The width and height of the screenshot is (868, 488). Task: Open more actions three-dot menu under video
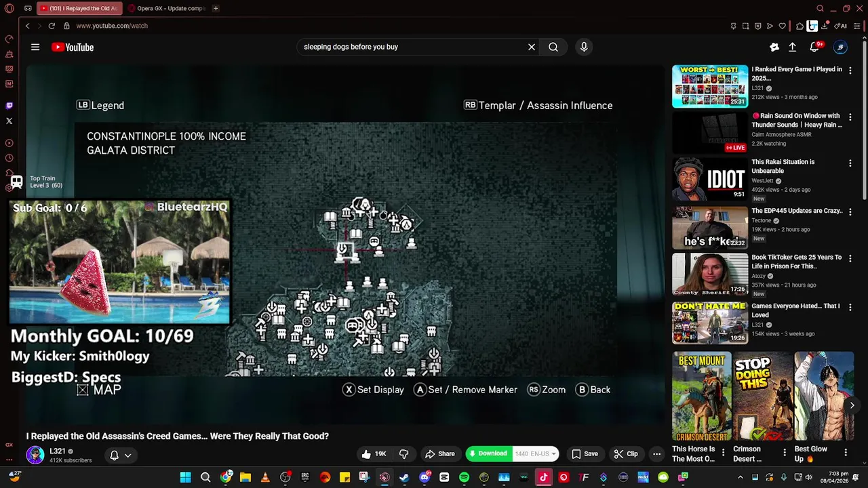[656, 454]
